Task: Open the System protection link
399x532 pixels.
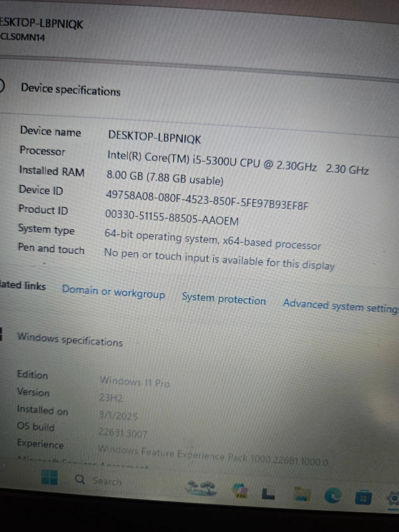Action: click(224, 299)
